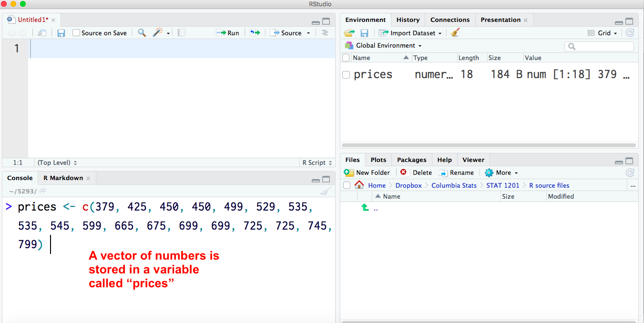Save workspace floppy icon in Environment pane
Screen dimensions: 644x323
[x=364, y=33]
